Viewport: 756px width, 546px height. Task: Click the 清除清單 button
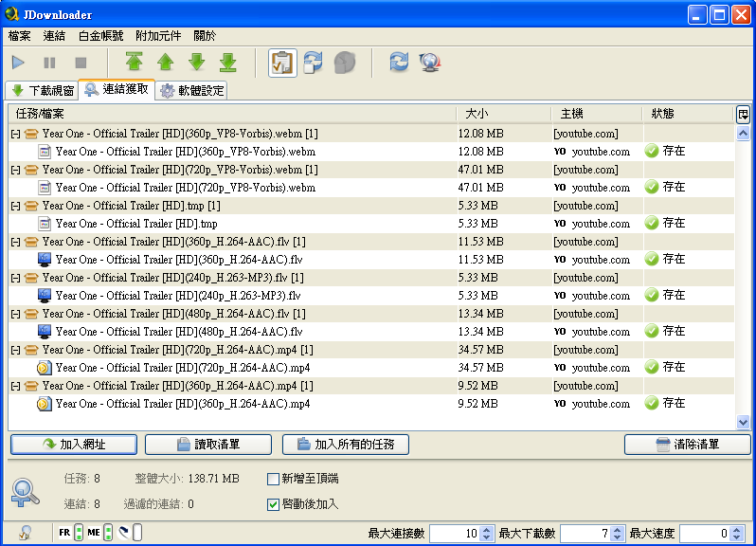[687, 445]
